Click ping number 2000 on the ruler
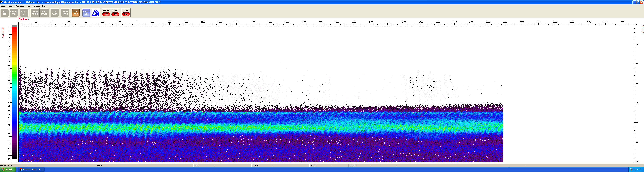 [354, 22]
